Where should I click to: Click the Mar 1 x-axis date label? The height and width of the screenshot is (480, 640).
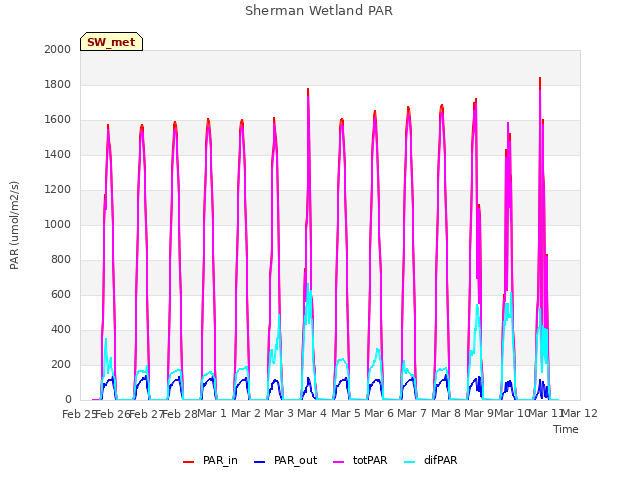coord(212,413)
